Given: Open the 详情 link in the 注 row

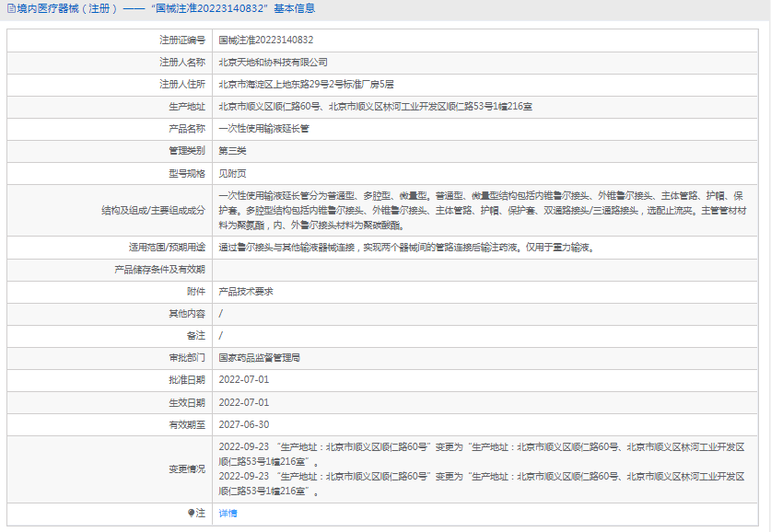Looking at the screenshot, I should click(228, 514).
